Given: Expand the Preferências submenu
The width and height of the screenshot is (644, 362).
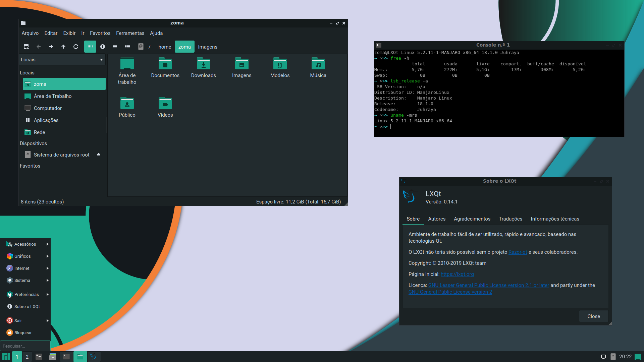Looking at the screenshot, I should (x=25, y=295).
